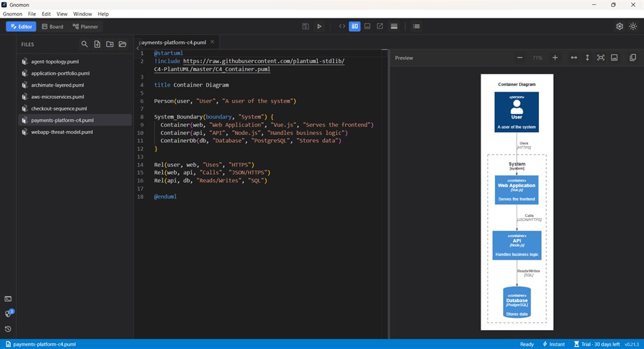Click the version number in status bar

pyautogui.click(x=632, y=344)
